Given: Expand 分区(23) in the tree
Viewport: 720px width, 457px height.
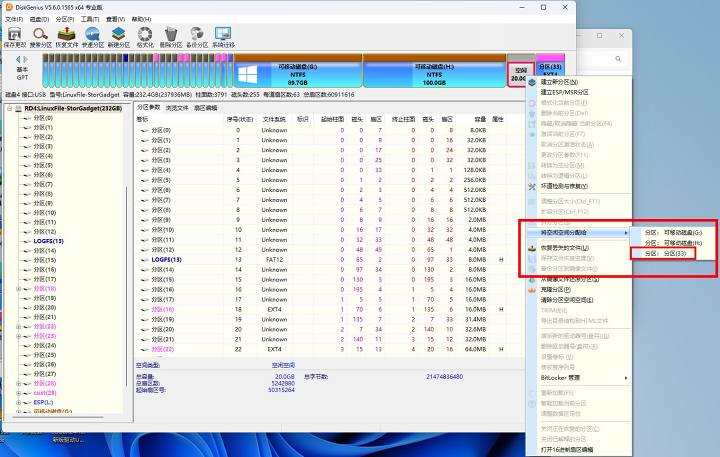Looking at the screenshot, I should pos(18,336).
